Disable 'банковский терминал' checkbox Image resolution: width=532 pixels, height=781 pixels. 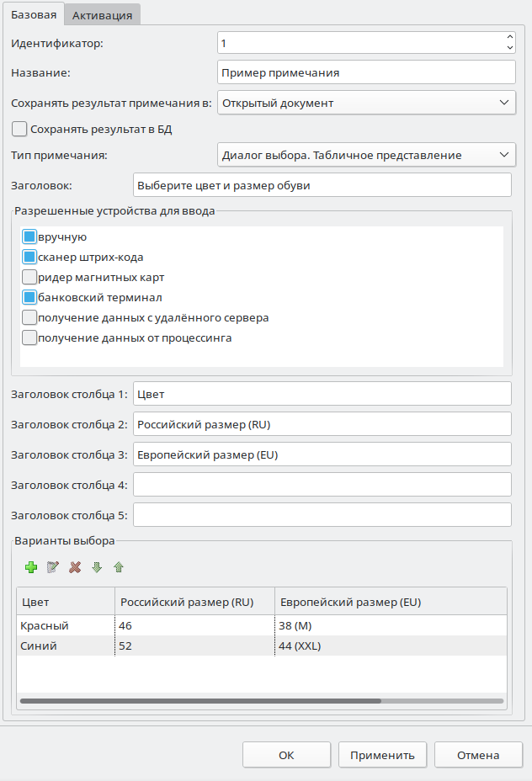(x=29, y=298)
